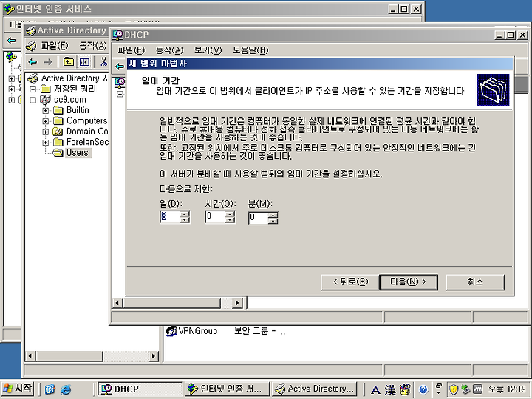
Task: Click inside the 일(D) days input field
Action: pyautogui.click(x=170, y=216)
